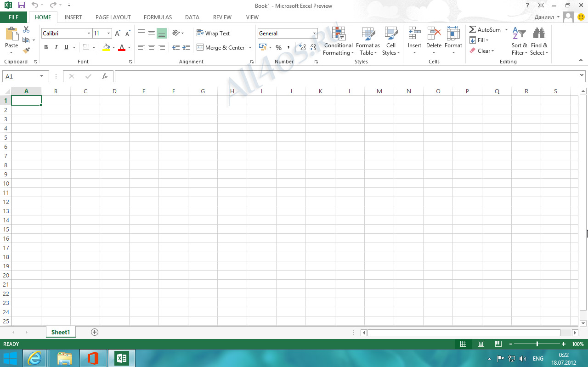588x367 pixels.
Task: Switch to Page Layout view in status bar
Action: (481, 344)
